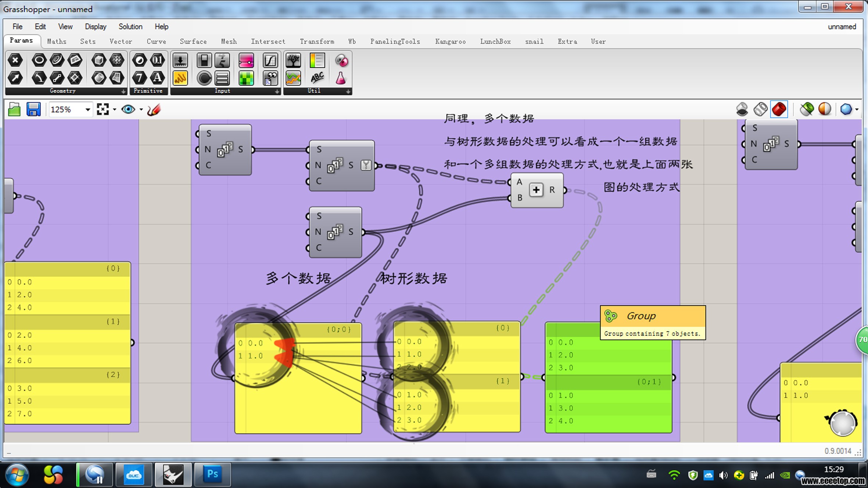Select the Graph Mapper input icon
This screenshot has height=488, width=868.
coord(270,60)
